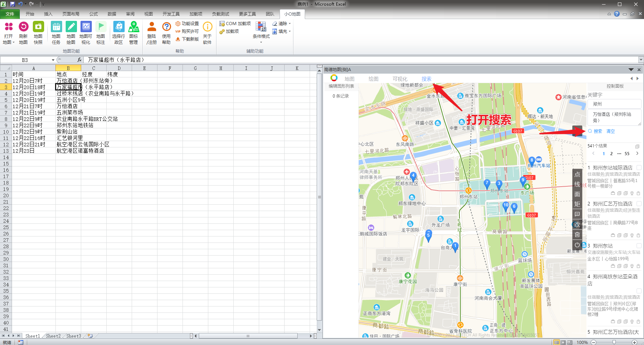This screenshot has width=644, height=345.
Task: Click the 关键字 city input containing 郑州
Action: (615, 104)
